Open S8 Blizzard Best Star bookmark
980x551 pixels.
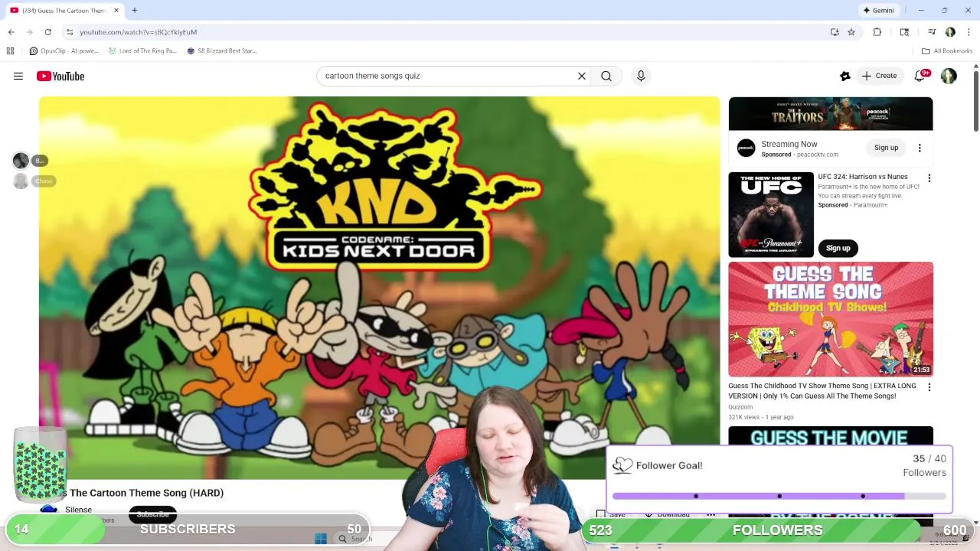[222, 51]
